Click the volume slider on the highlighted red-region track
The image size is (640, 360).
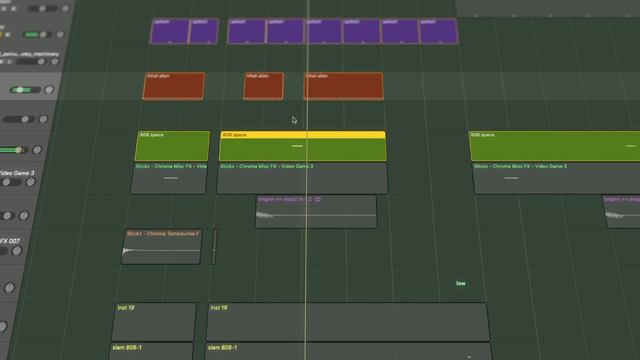25,90
